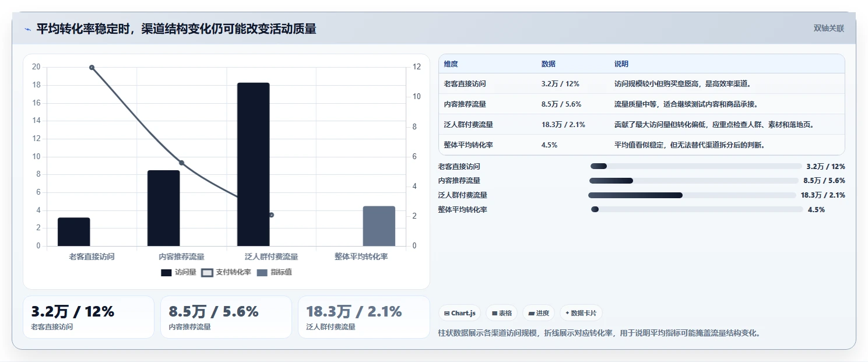Screen dimensions: 868x362
Task: Click the 双轴关联 label in header
Action: [828, 29]
